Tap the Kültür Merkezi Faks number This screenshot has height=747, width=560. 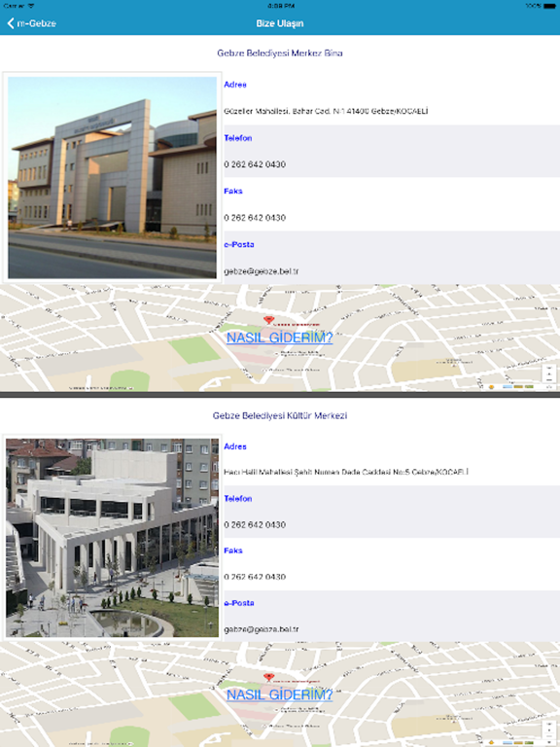[x=255, y=577]
